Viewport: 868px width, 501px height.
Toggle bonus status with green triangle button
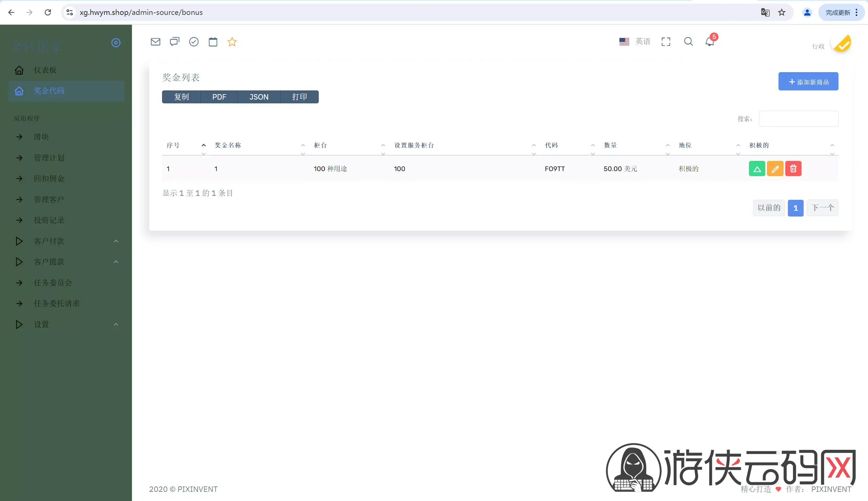(x=757, y=169)
